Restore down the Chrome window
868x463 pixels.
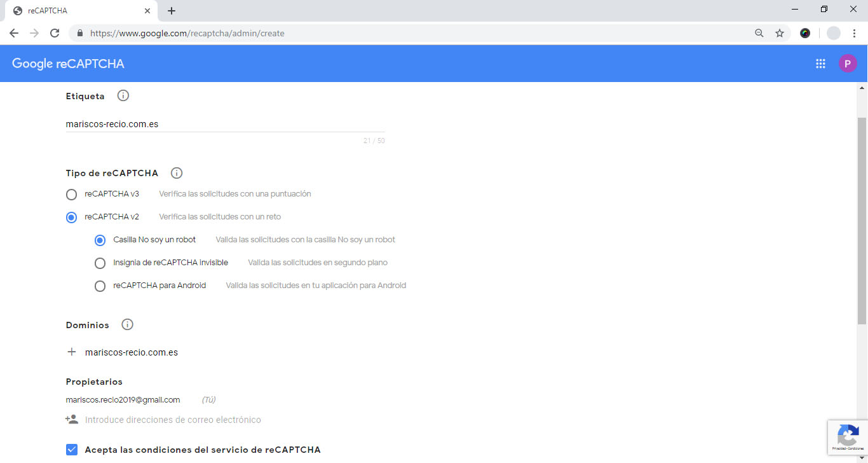tap(824, 10)
